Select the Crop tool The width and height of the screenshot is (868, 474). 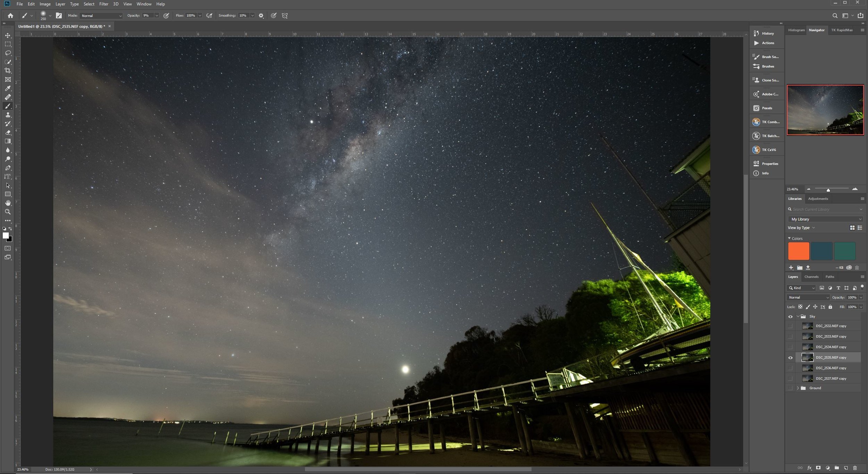coord(8,70)
